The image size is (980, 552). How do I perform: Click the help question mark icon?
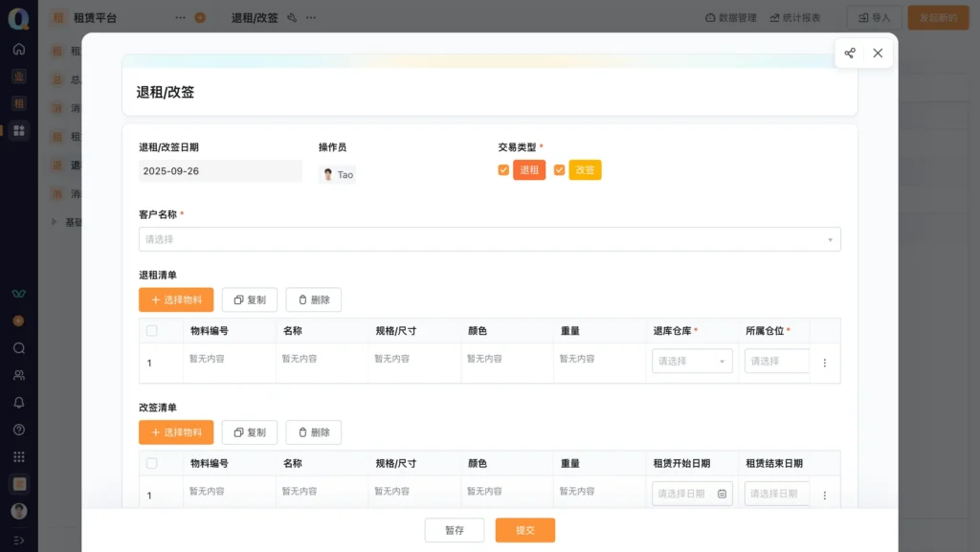tap(19, 430)
